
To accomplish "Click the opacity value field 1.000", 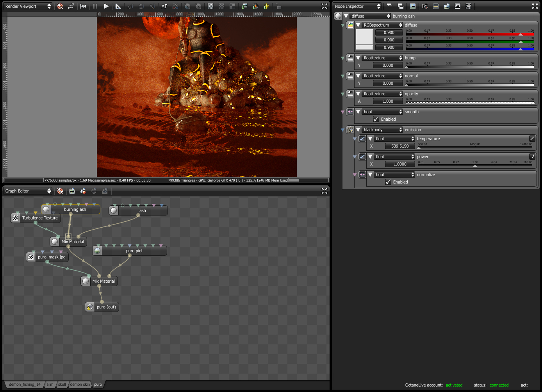I will (388, 101).
